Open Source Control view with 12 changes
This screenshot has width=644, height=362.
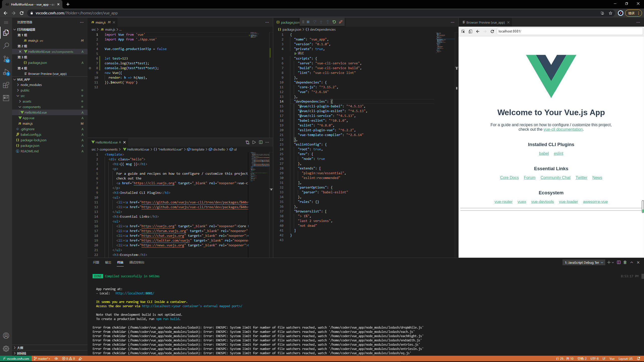[x=6, y=59]
